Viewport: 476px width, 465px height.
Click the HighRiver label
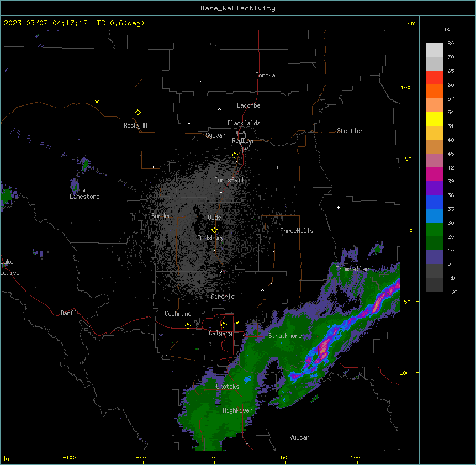click(237, 410)
